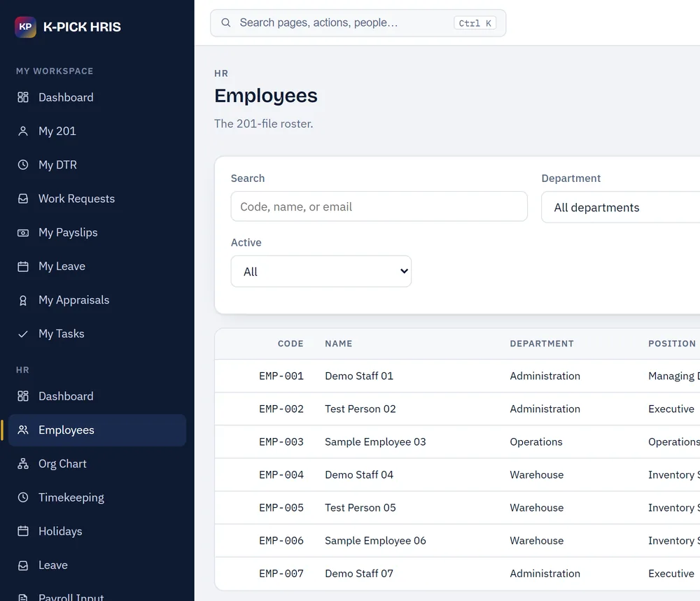The height and width of the screenshot is (601, 700).
Task: Click the dropdown chevron beside All
Action: click(404, 271)
